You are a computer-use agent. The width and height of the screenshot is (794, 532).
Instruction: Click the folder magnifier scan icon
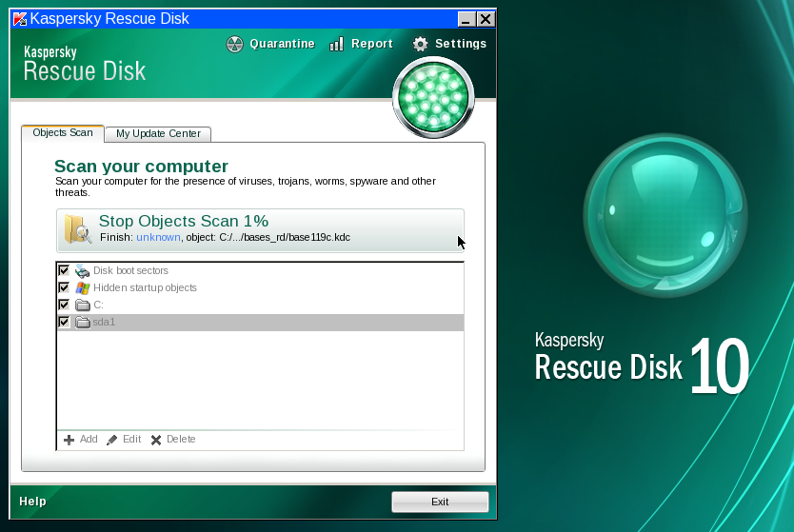click(77, 229)
